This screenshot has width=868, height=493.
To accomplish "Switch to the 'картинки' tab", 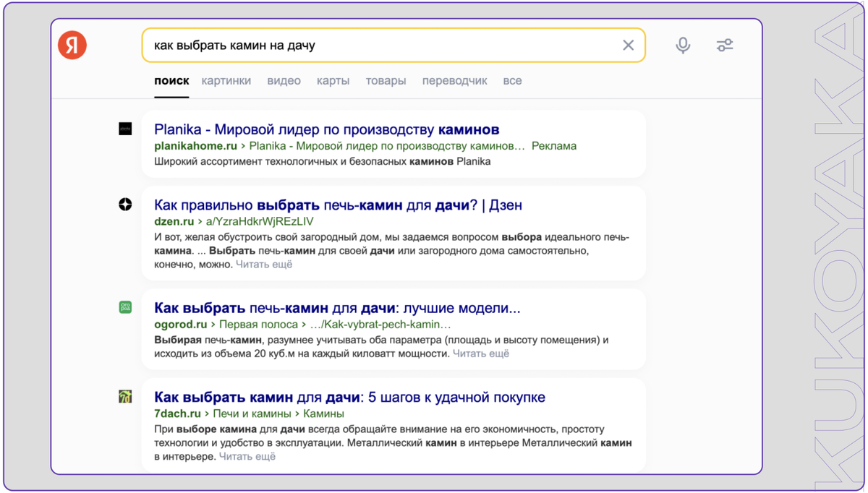I will point(226,81).
